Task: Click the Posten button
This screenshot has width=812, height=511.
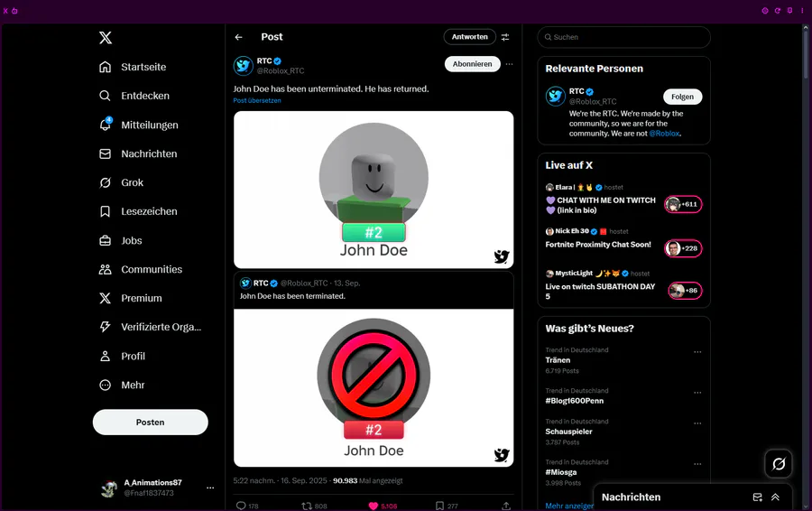Action: pos(150,423)
